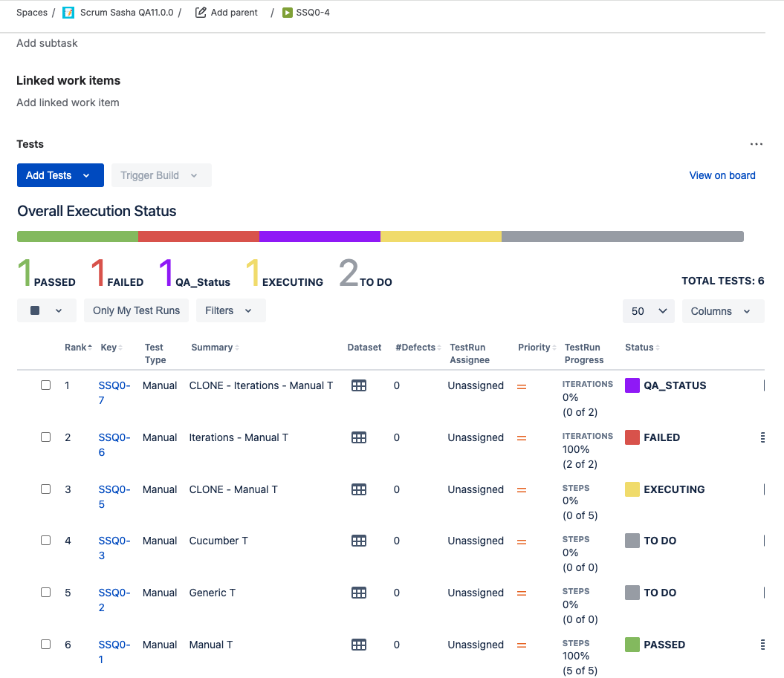Open dataset grid icon for Cucumber T
Viewport: 784px width, 678px height.
point(358,541)
